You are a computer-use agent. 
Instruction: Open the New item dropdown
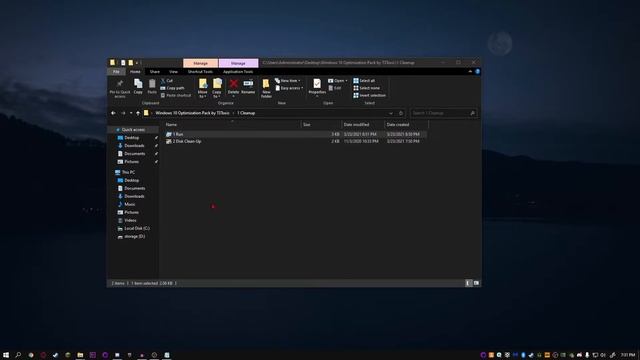tap(287, 81)
